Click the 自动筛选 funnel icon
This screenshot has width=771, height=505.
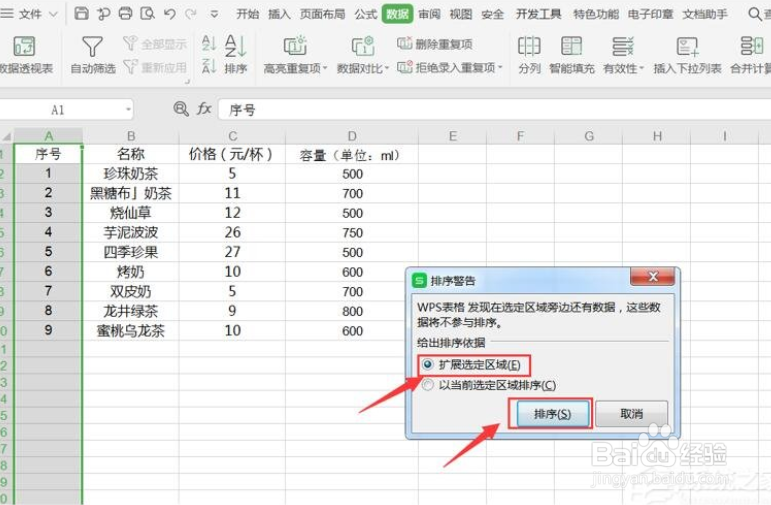[x=92, y=47]
